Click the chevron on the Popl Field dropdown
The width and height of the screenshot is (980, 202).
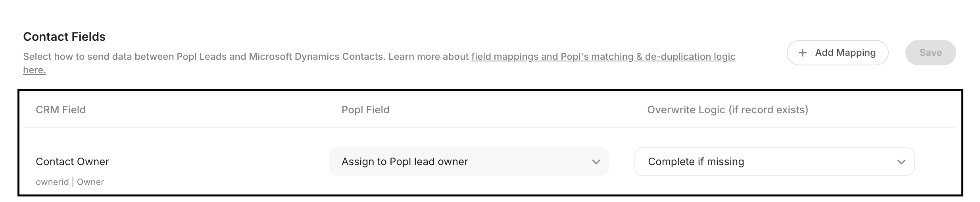tap(596, 162)
